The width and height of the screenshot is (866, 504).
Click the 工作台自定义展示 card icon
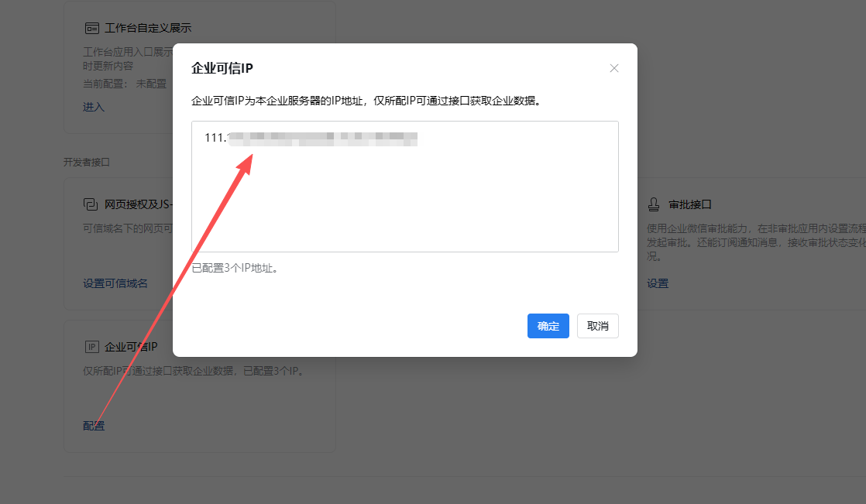(x=91, y=28)
